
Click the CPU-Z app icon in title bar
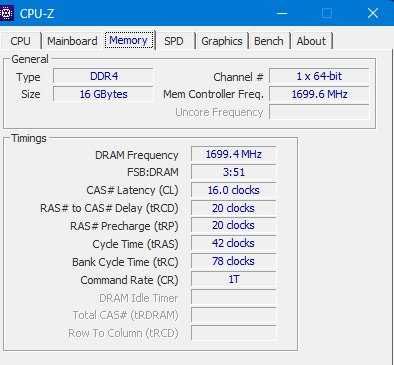(6, 13)
